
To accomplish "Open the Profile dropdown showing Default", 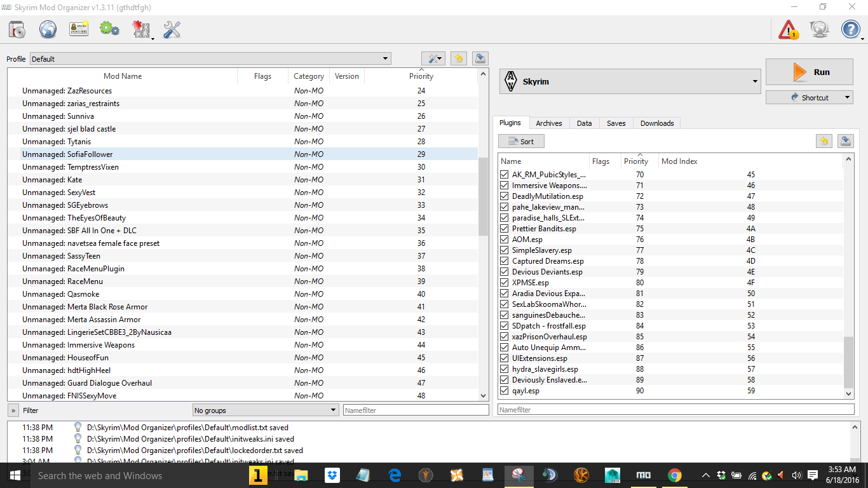I will (210, 58).
